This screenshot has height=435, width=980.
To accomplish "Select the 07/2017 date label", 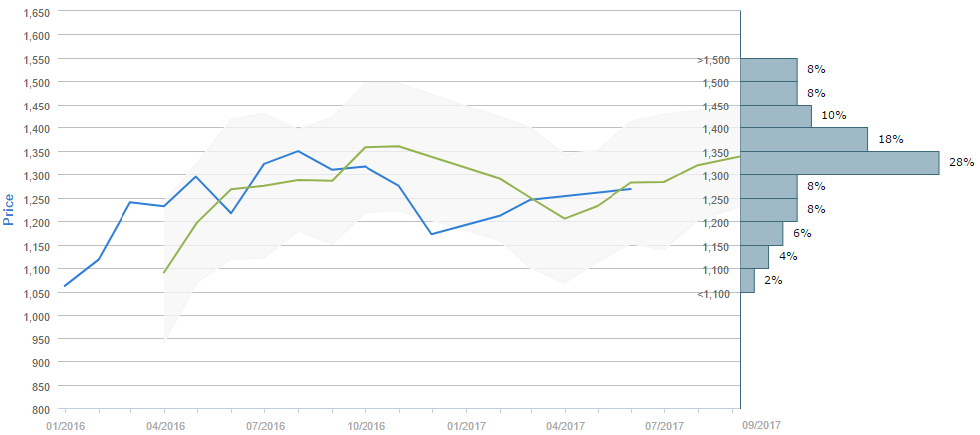I will point(664,425).
